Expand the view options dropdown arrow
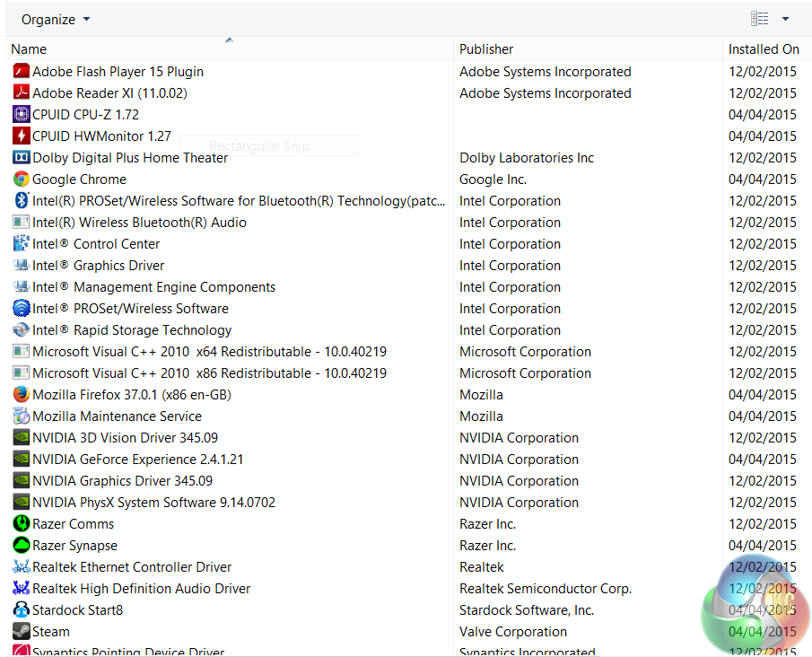 point(785,19)
